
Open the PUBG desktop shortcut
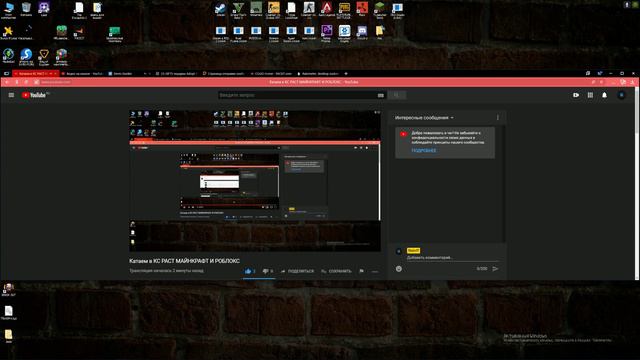tap(344, 10)
